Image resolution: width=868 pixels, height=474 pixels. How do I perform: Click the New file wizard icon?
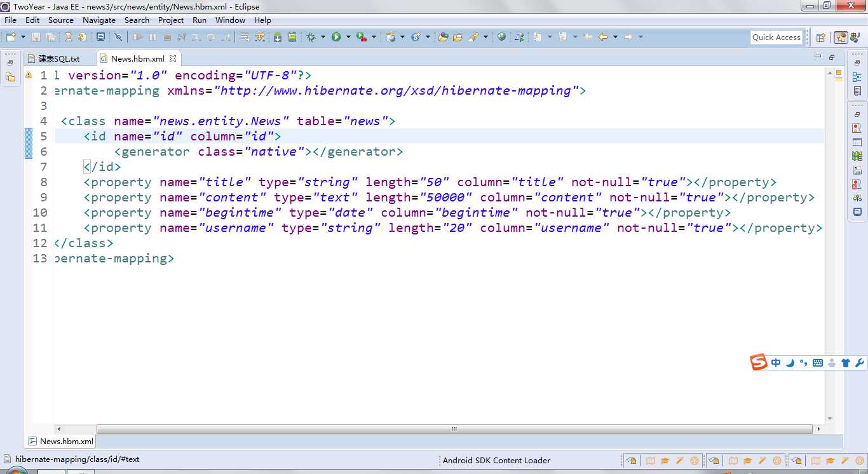[x=11, y=37]
